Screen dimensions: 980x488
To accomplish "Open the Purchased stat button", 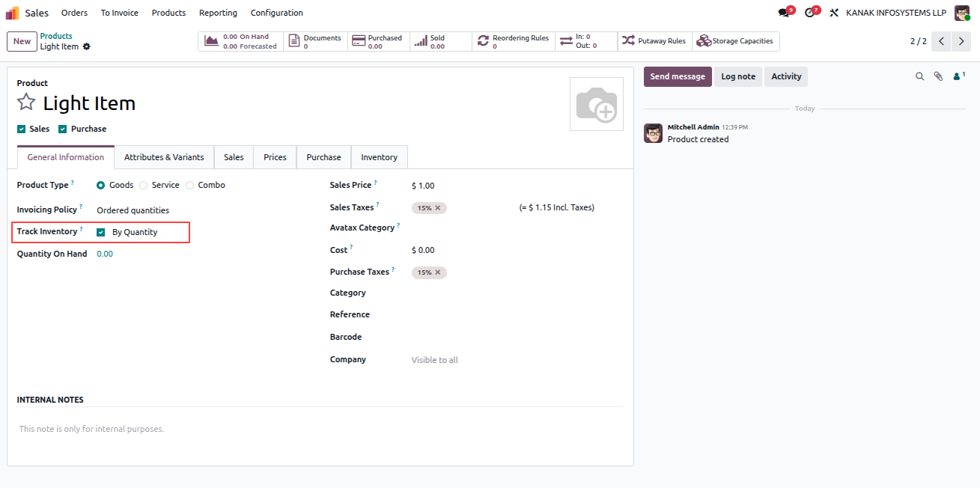I will point(379,41).
